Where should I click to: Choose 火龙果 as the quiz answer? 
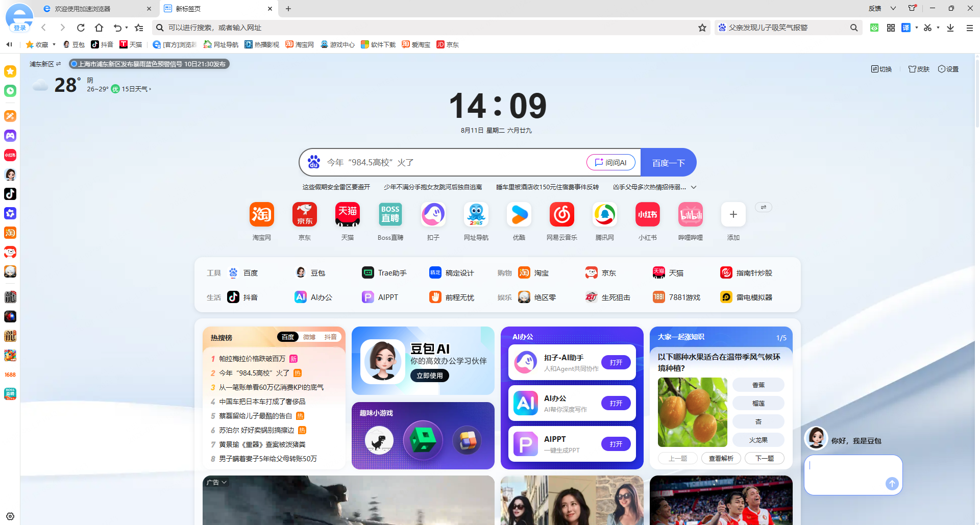[758, 440]
